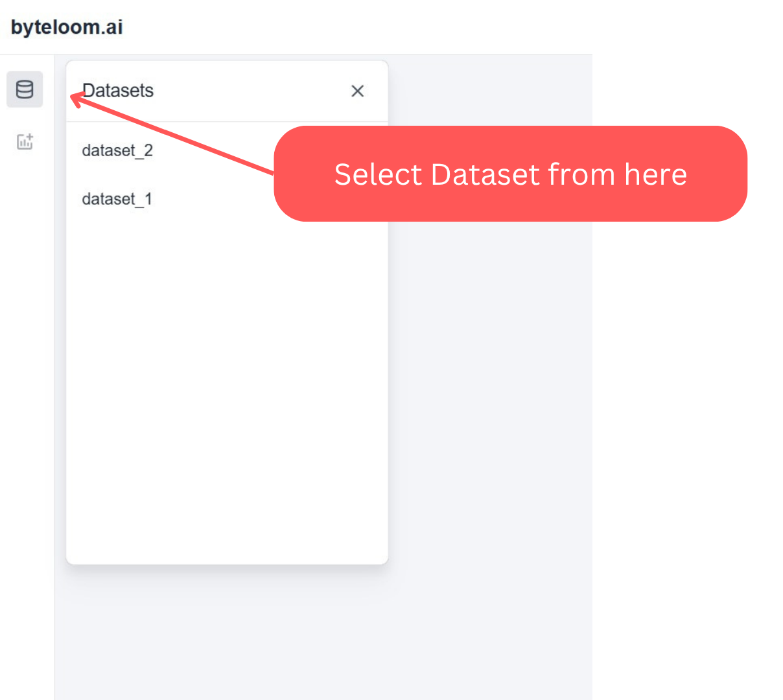Close the Datasets panel with the X
783x700 pixels.
[357, 91]
